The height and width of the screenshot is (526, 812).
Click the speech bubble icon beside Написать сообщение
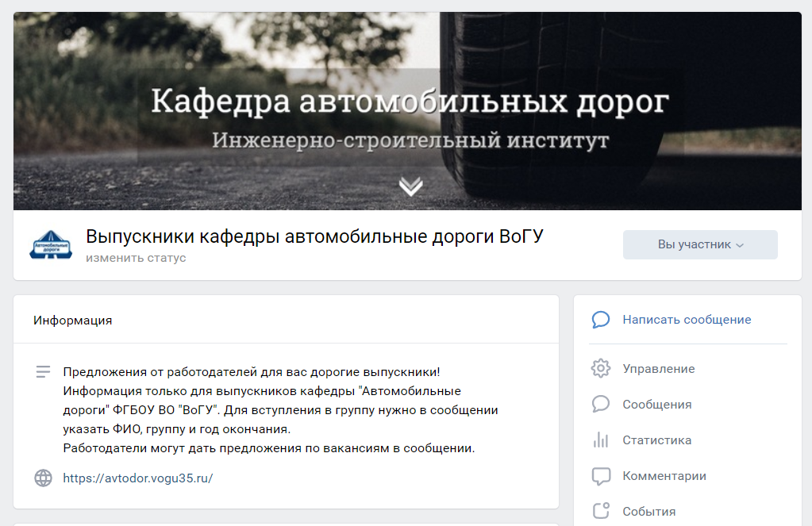601,320
